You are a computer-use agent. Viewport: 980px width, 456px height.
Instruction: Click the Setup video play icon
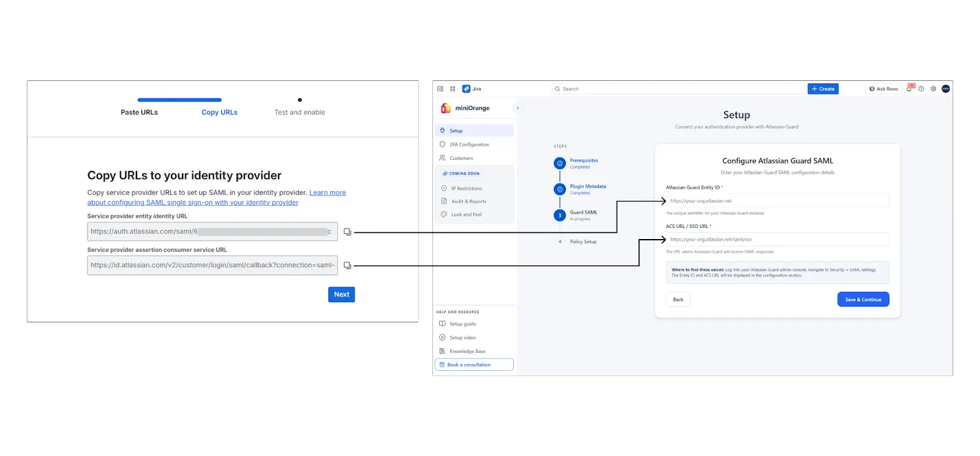(442, 338)
